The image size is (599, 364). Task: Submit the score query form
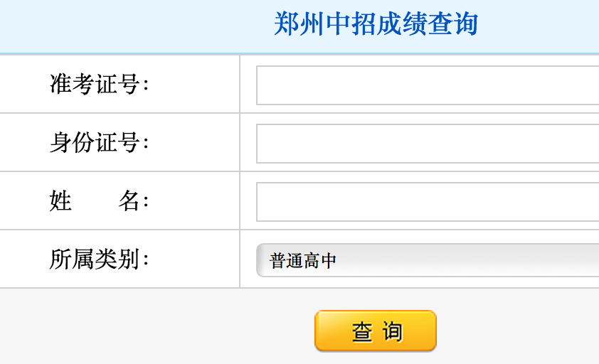(375, 331)
